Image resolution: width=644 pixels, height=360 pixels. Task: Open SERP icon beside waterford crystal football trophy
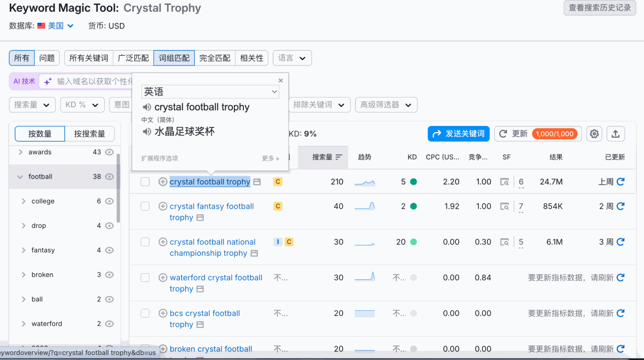click(200, 289)
